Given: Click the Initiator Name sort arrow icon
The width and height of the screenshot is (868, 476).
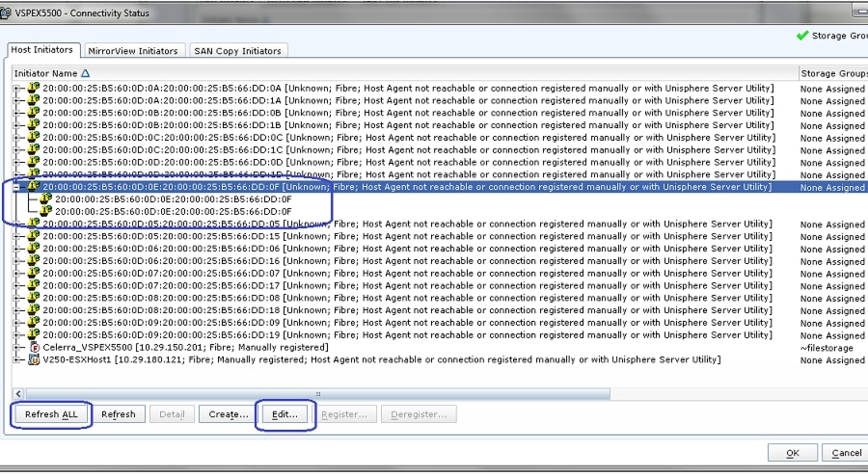Looking at the screenshot, I should [85, 73].
